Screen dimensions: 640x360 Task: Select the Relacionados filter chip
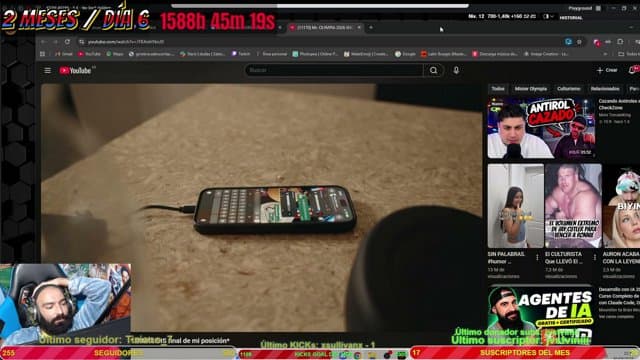[x=605, y=89]
